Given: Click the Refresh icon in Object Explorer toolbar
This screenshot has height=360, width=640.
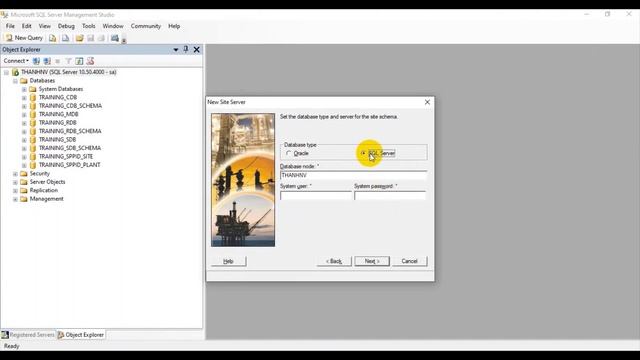Looking at the screenshot, I should point(79,61).
